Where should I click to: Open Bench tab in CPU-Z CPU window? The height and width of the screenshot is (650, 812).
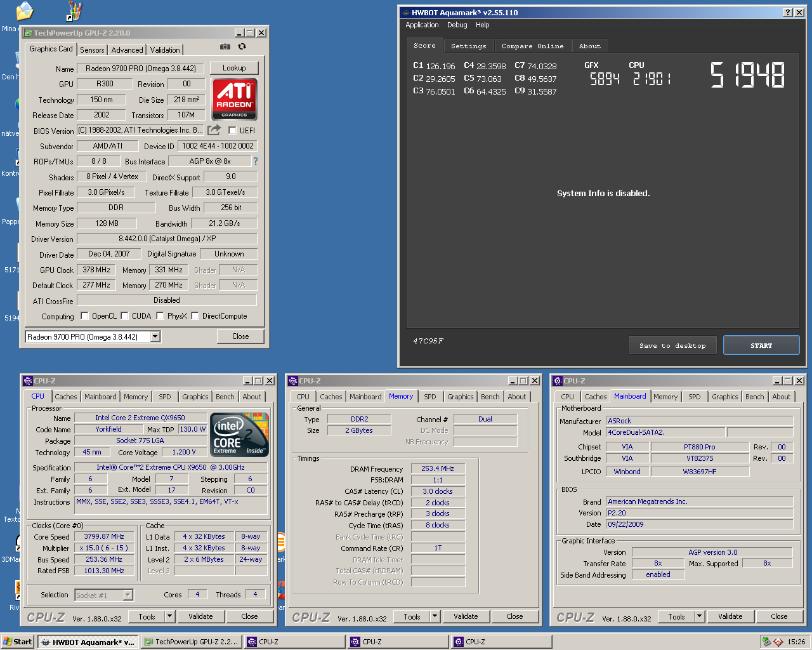(x=225, y=397)
